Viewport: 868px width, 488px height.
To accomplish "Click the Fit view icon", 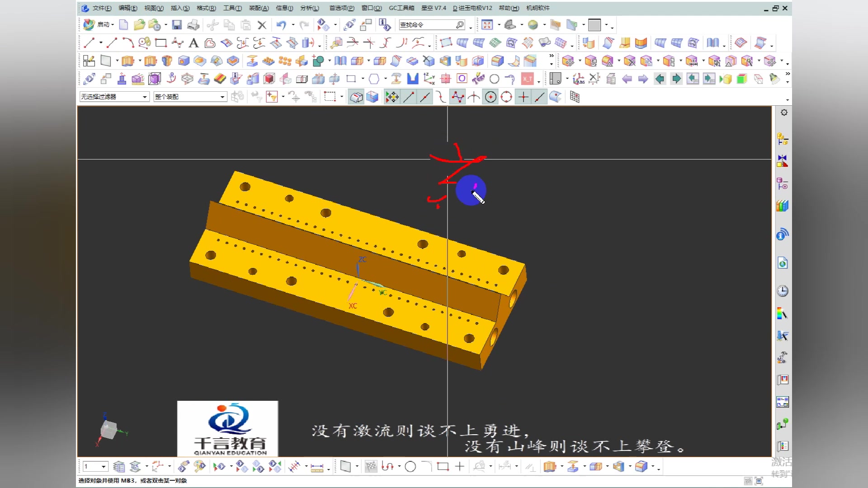I will pos(487,25).
